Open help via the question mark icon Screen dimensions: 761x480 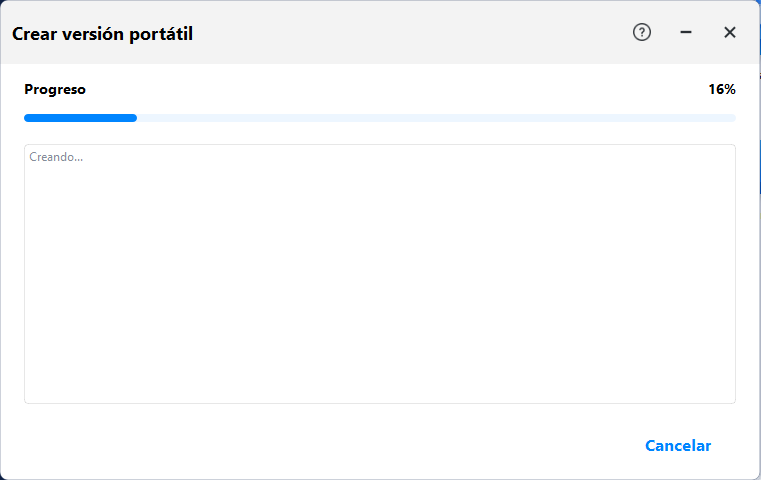642,32
